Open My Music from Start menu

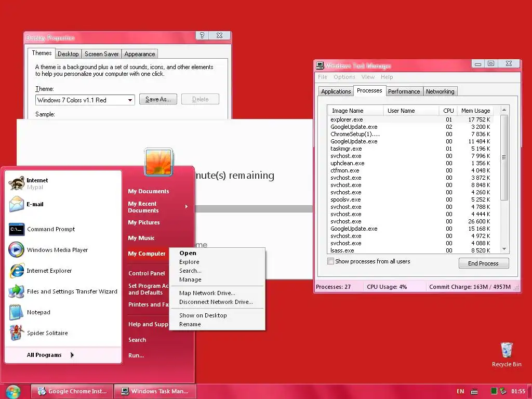point(141,238)
